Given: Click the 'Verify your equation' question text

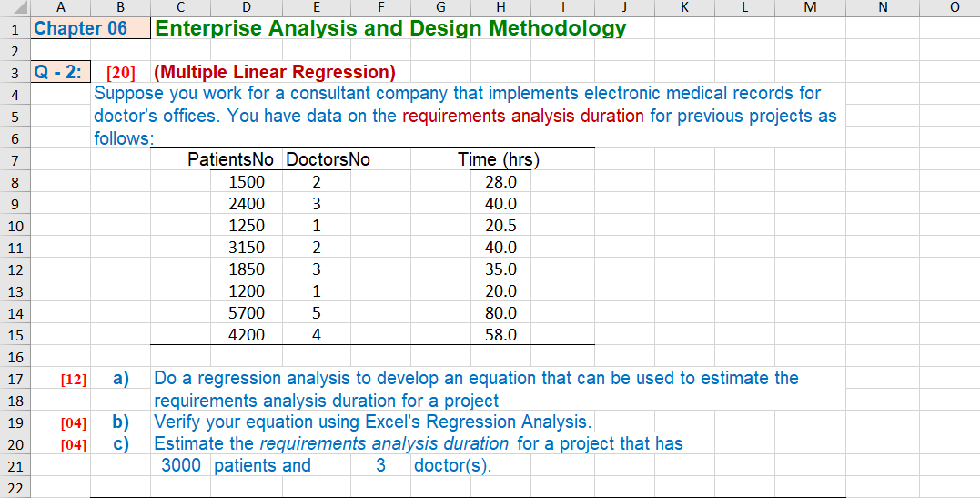Looking at the screenshot, I should coord(372,422).
